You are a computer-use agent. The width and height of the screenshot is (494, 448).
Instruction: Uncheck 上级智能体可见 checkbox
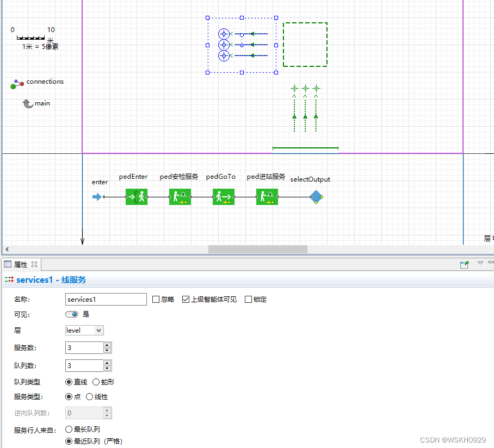pos(186,299)
